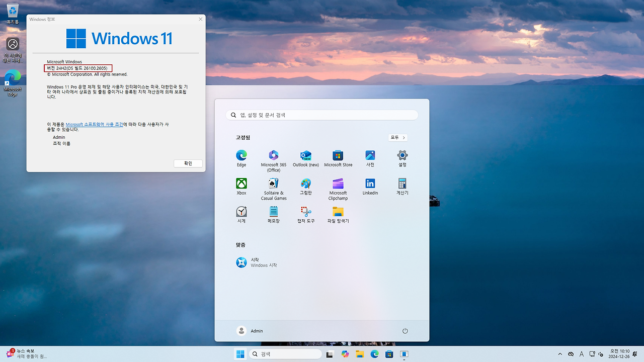Open Outlook (new) from pinned apps

[305, 156]
